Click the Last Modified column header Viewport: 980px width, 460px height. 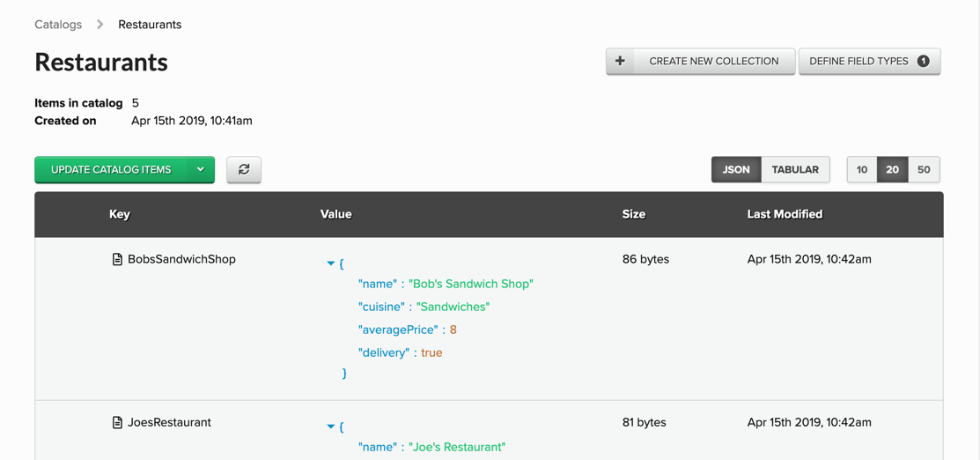pyautogui.click(x=785, y=214)
